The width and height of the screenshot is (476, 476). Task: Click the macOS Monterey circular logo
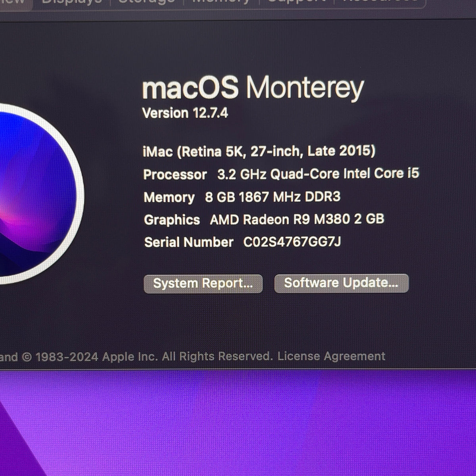[x=38, y=194]
